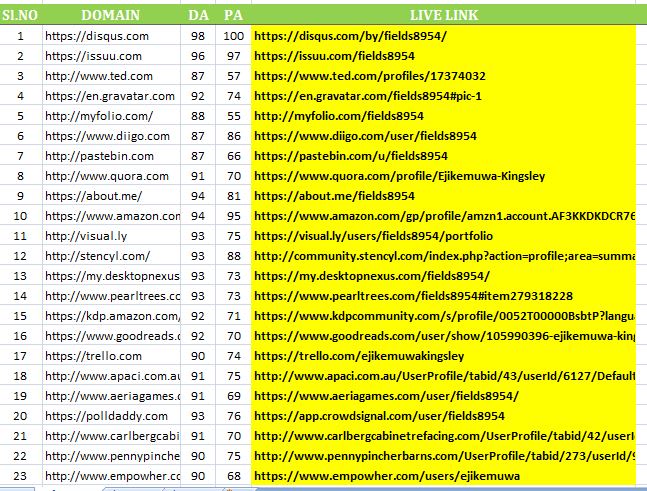Viewport: 647px width, 491px height.
Task: Select domain cell https://www.diigo.com
Action: [111, 136]
